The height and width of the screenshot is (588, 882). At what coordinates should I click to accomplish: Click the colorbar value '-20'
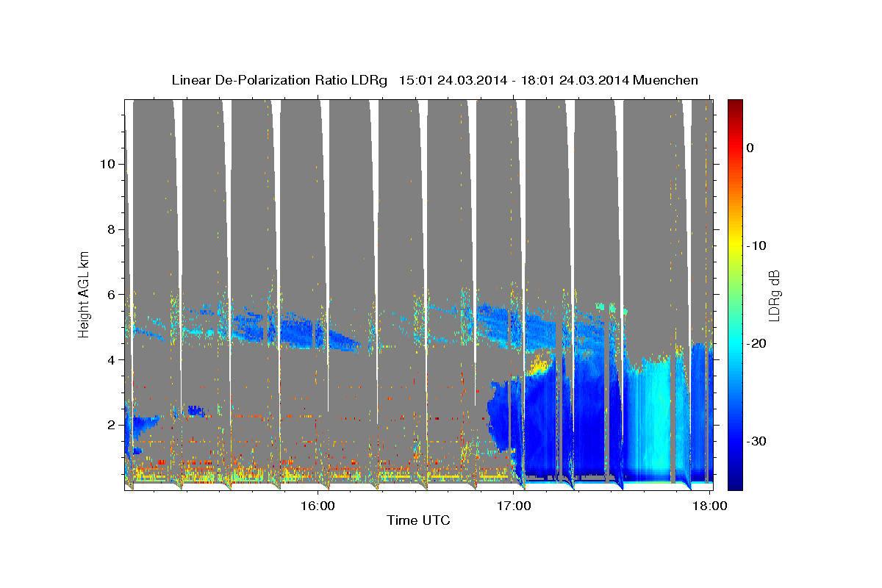click(x=757, y=343)
